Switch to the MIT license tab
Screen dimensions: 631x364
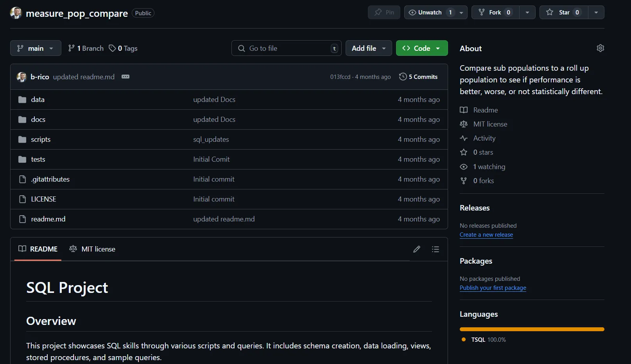[x=92, y=249]
